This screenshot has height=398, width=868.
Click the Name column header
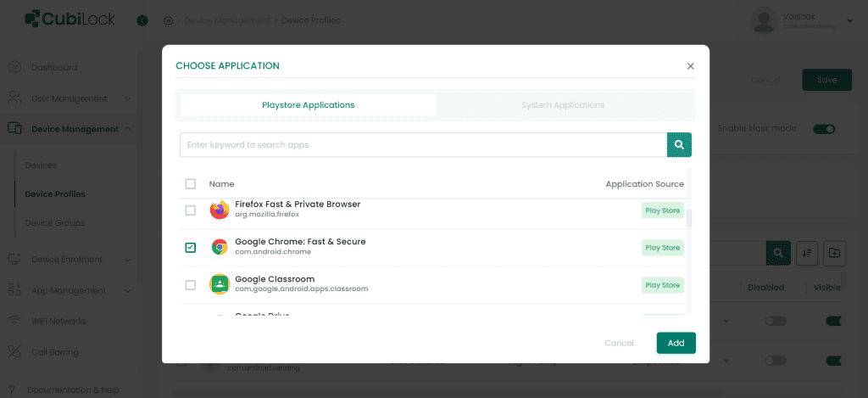221,184
